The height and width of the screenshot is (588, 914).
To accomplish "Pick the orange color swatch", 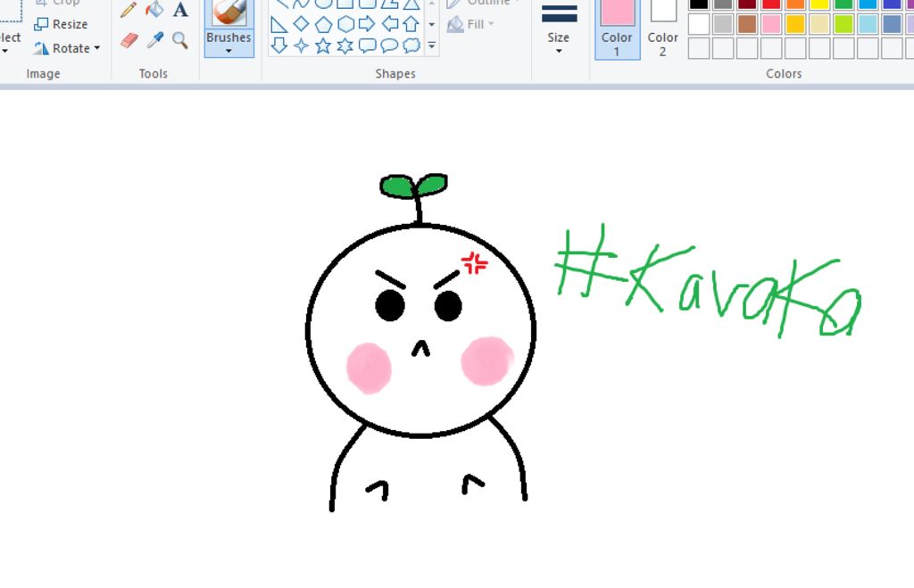I will 795,4.
